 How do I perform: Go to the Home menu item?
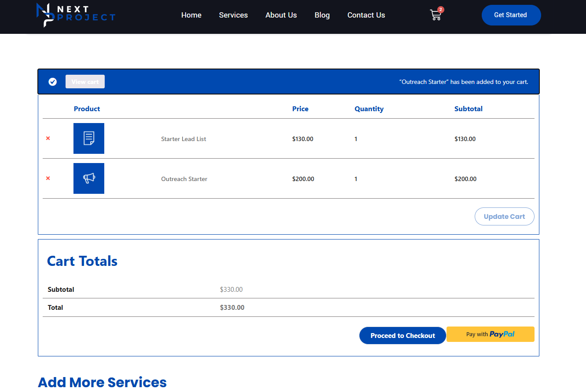click(x=191, y=15)
